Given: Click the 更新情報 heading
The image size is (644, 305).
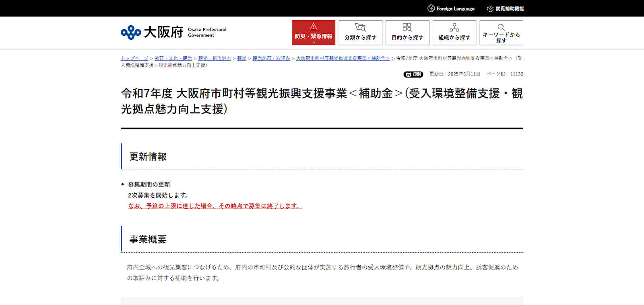Looking at the screenshot, I should pos(148,157).
